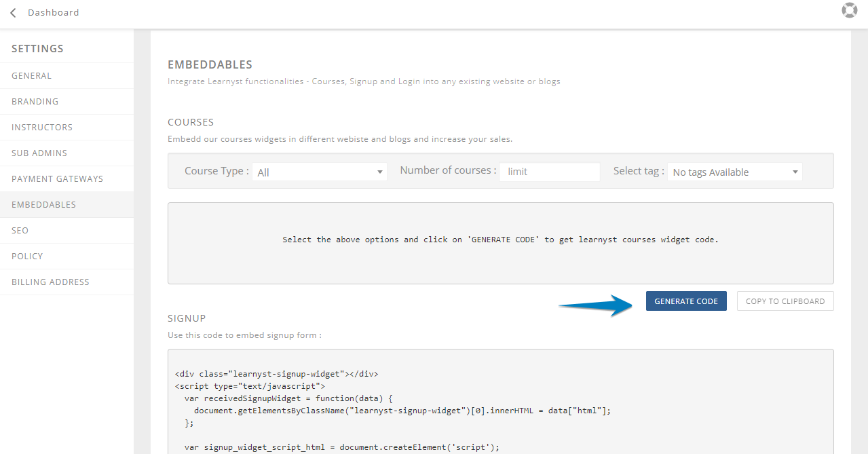Expand the Course Type dropdown
Image resolution: width=868 pixels, height=454 pixels.
coord(320,172)
